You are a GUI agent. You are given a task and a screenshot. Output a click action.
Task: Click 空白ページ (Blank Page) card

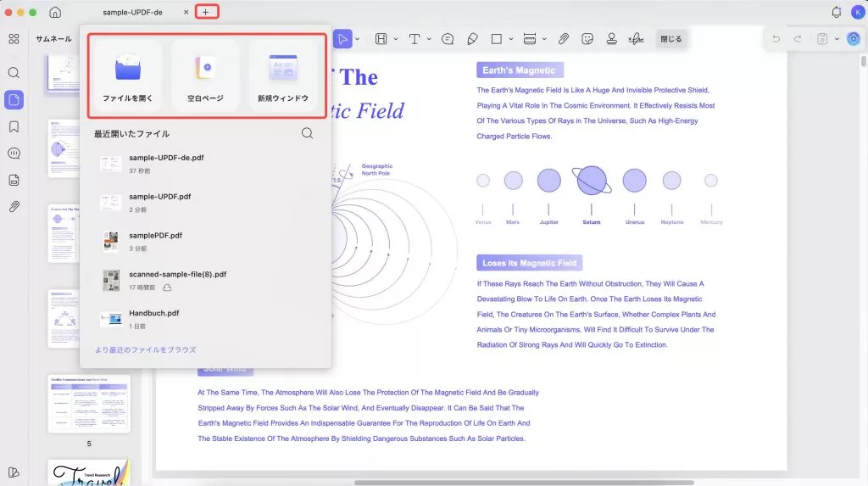205,77
